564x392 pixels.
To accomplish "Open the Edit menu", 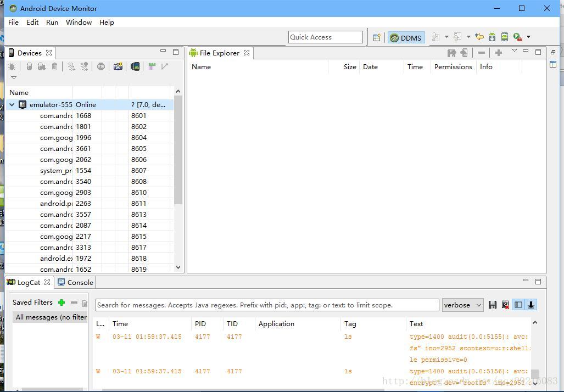I will [32, 23].
